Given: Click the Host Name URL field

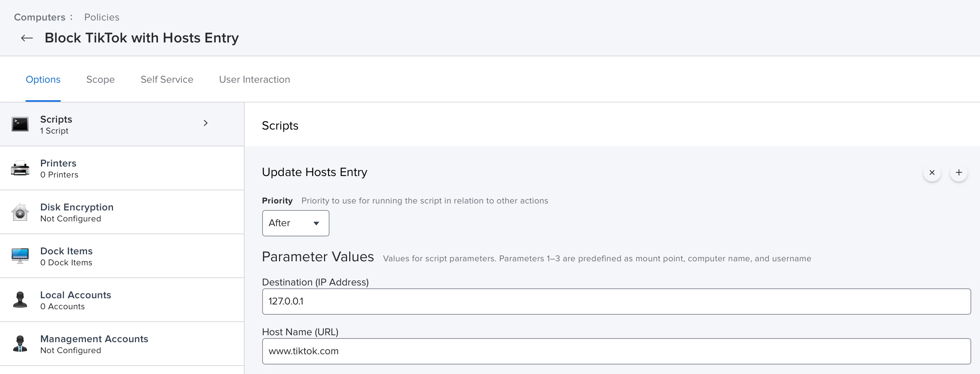Looking at the screenshot, I should [616, 351].
